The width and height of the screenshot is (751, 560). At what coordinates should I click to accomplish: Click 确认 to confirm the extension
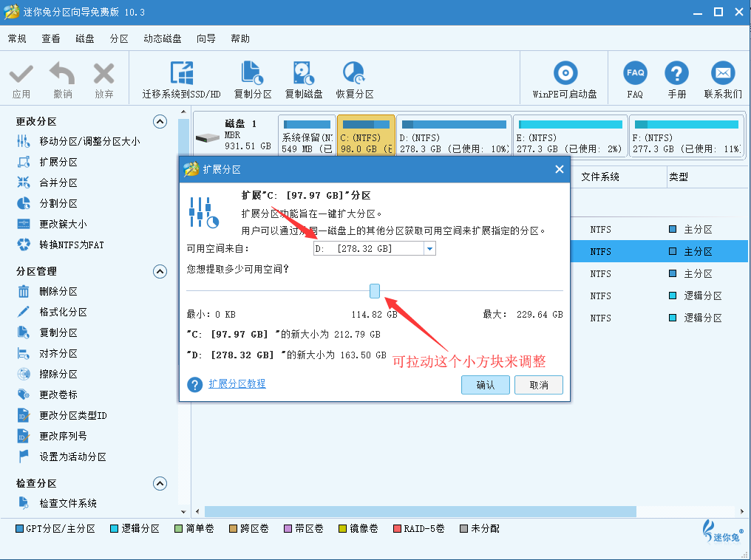[485, 385]
